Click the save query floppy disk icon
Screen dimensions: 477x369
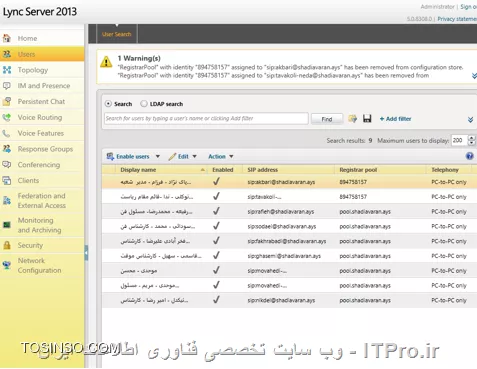tap(367, 119)
